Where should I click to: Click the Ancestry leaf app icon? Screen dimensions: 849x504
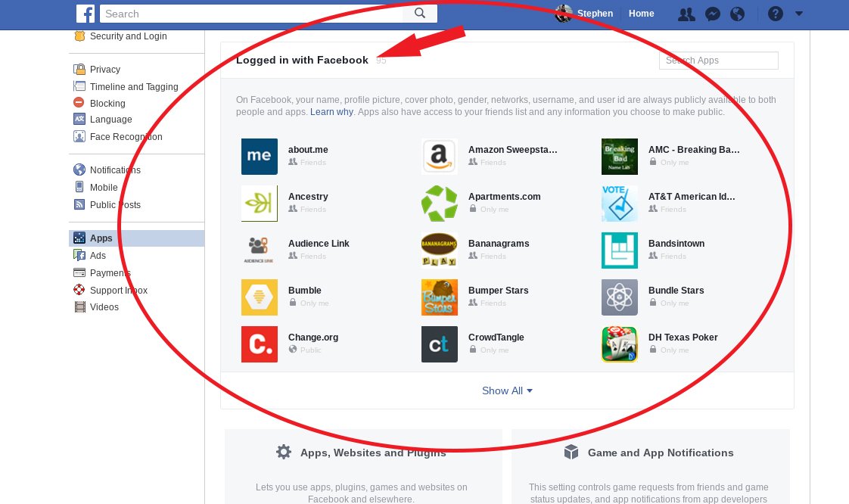tap(260, 204)
